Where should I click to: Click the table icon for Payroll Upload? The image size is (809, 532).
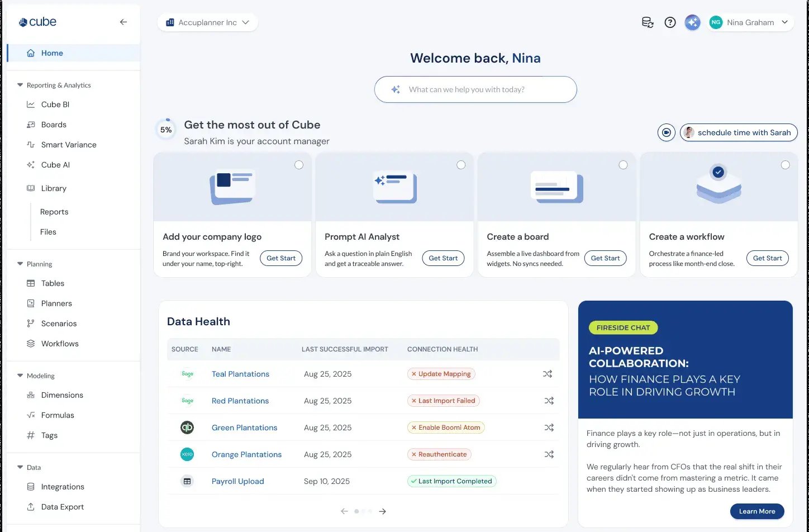click(187, 481)
